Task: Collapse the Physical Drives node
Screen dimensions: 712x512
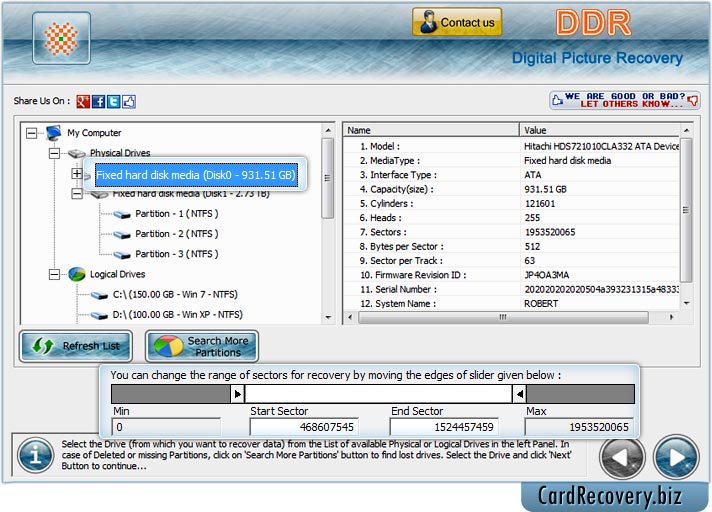Action: [x=54, y=153]
